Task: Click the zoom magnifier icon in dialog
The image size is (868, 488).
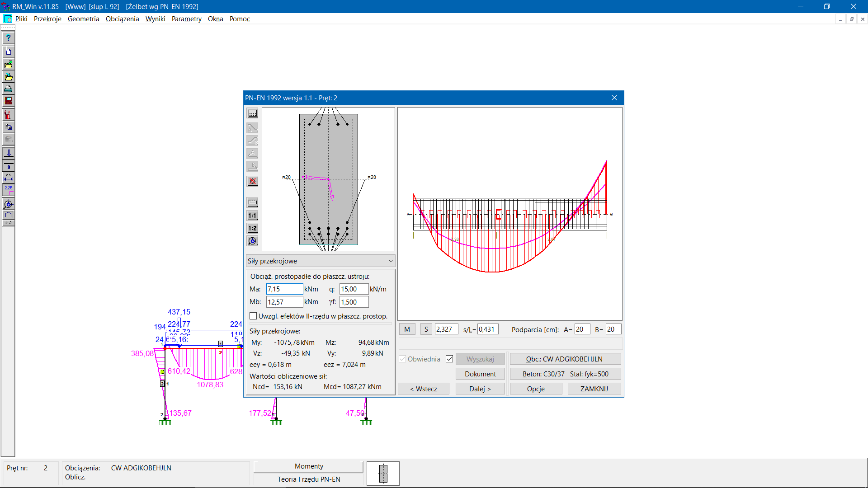Action: 253,241
